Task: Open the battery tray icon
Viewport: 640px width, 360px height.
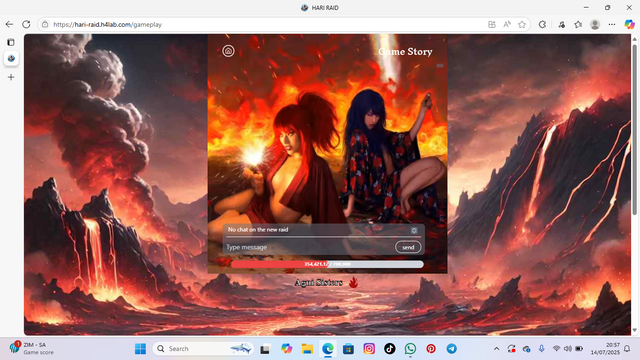Action: [x=579, y=349]
